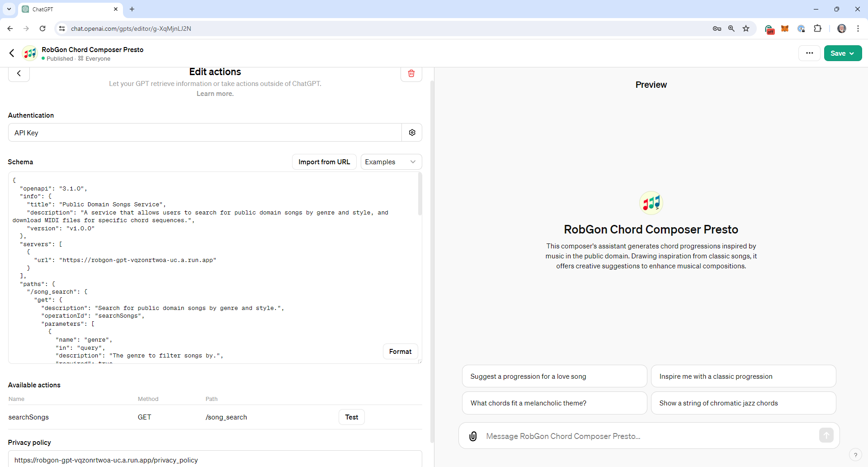Viewport: 868px width, 467px height.
Task: Click the Preview heading
Action: pyautogui.click(x=651, y=85)
